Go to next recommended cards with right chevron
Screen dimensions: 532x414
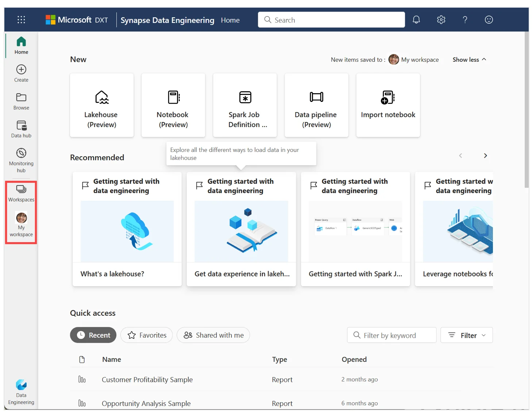(485, 156)
